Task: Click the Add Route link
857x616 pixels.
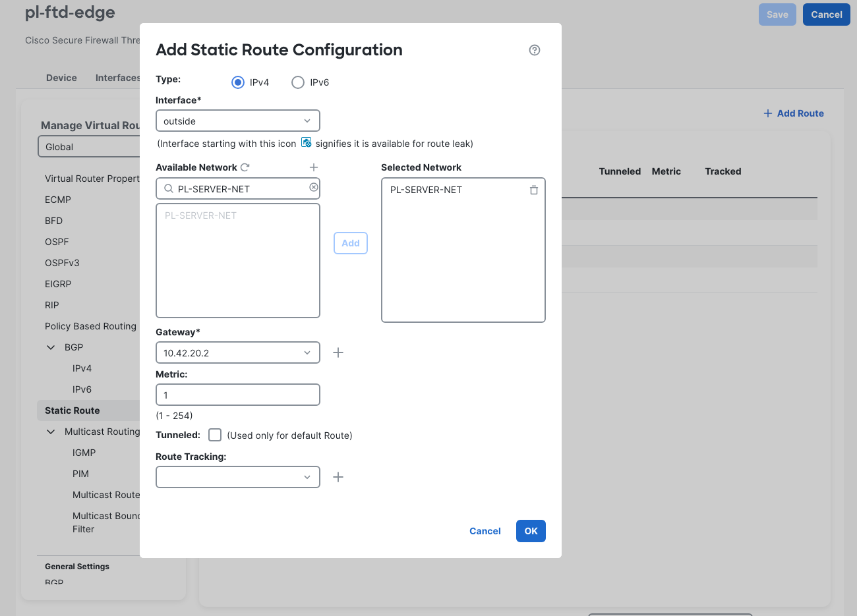Action: (x=794, y=113)
